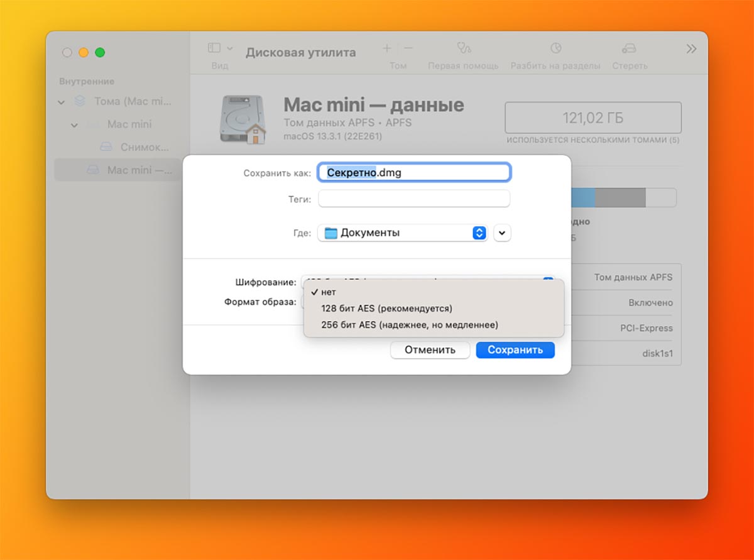
Task: Click the Дисковая утилита window title
Action: pos(301,53)
